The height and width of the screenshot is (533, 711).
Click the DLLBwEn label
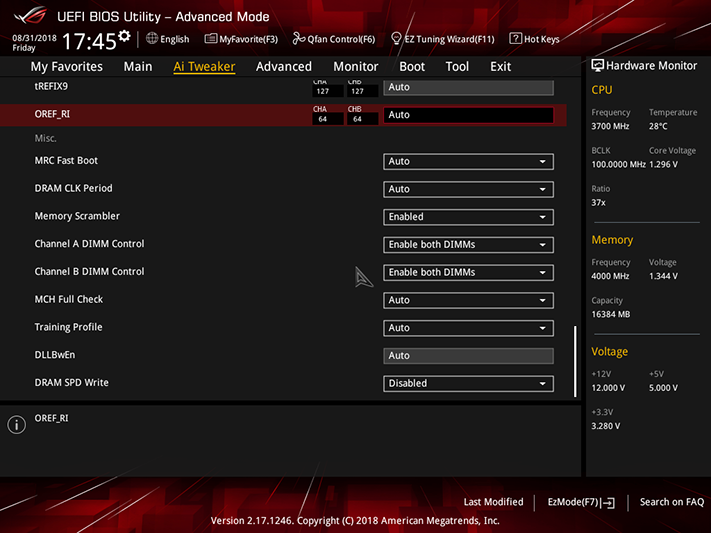click(55, 355)
